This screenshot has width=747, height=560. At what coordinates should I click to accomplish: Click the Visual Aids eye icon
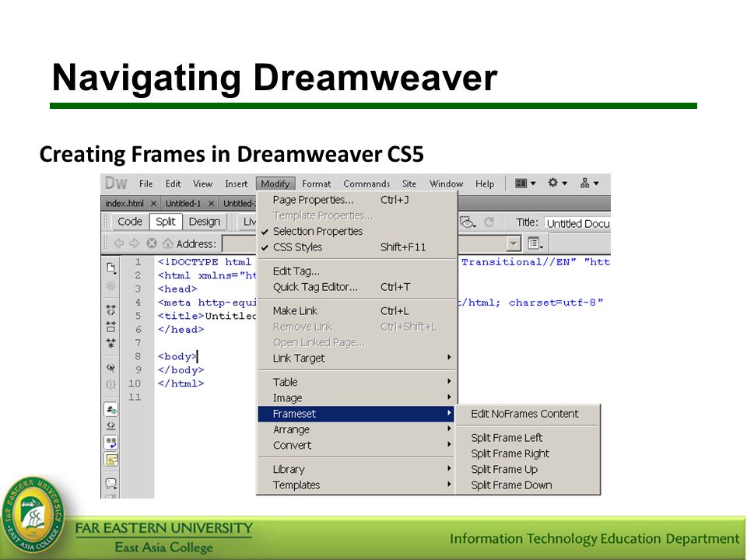click(468, 222)
